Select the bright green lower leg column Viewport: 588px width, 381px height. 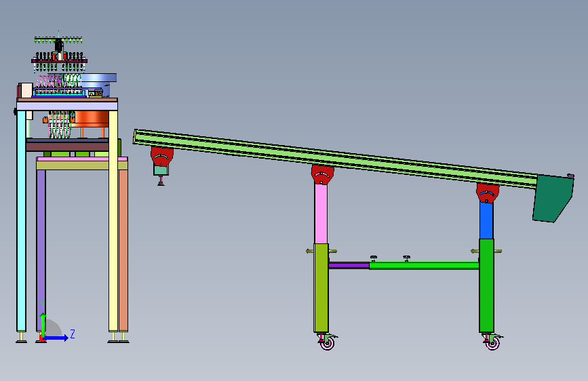pos(486,285)
